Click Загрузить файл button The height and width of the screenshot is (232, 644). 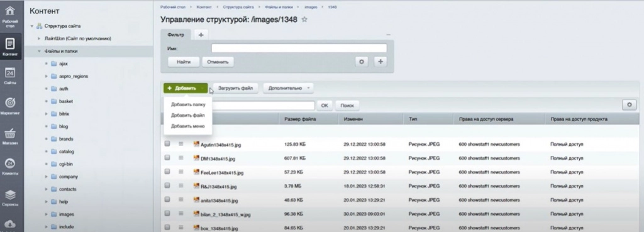pos(235,88)
